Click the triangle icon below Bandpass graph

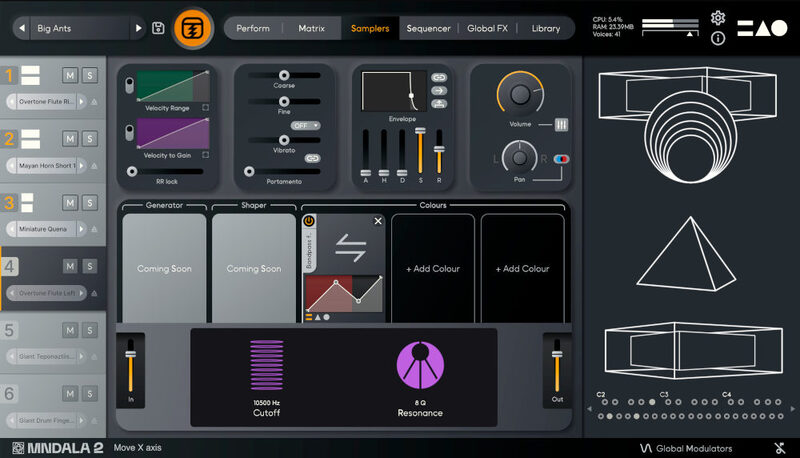tap(317, 317)
